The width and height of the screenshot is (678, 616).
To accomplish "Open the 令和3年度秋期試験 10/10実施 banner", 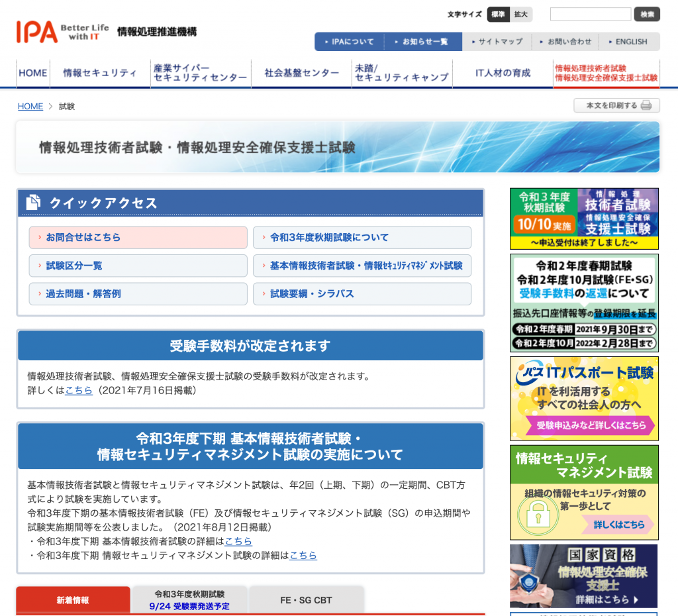I will (x=584, y=219).
